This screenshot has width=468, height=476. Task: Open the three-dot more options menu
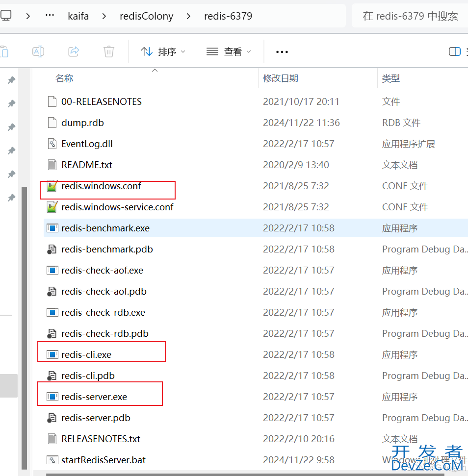282,52
